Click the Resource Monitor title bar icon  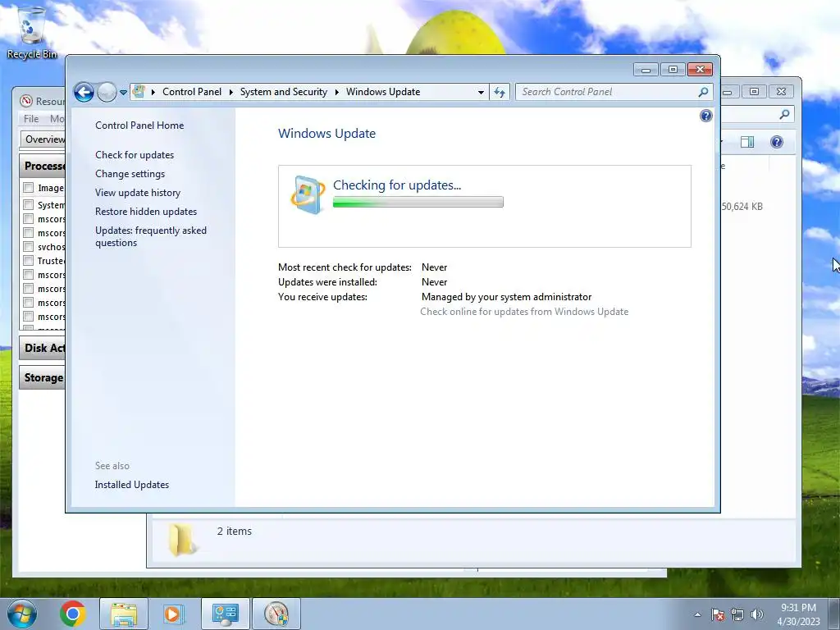[x=25, y=101]
